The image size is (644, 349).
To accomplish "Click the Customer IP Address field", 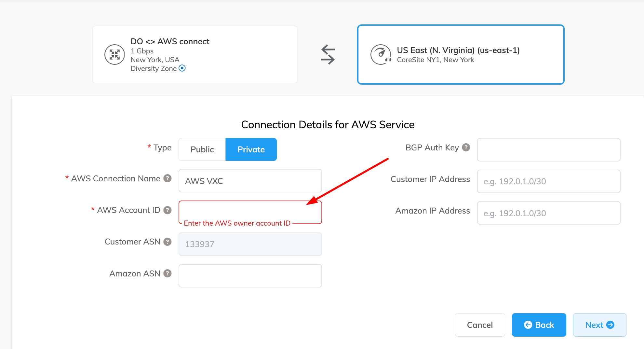I will pos(548,181).
